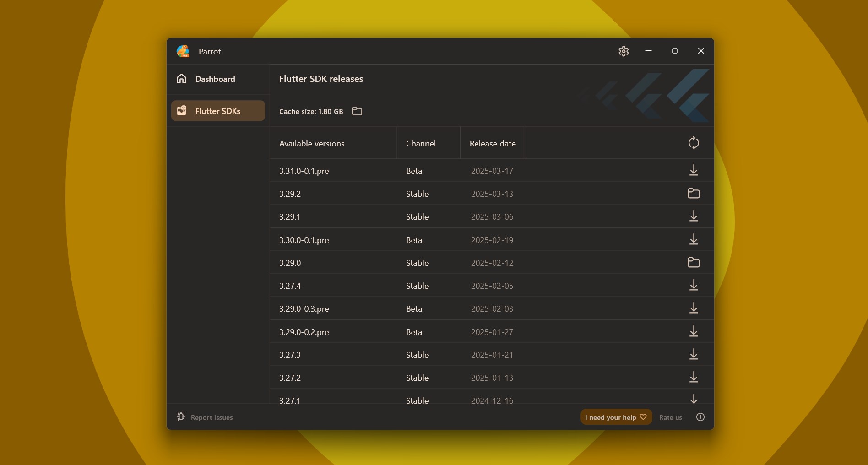
Task: Click release date 2025-01-27
Action: [492, 332]
